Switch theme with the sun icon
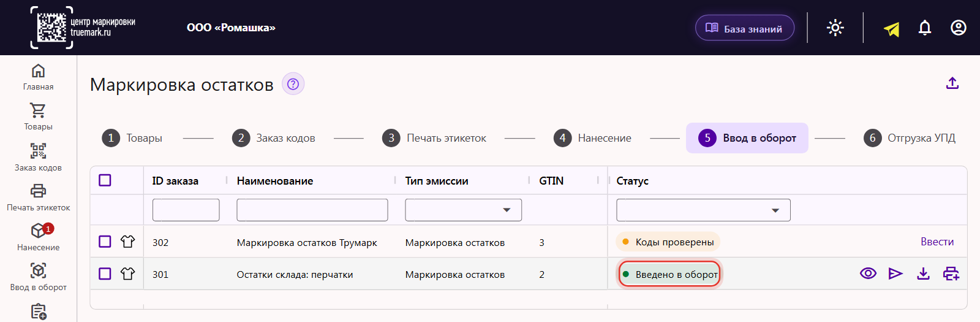This screenshot has width=980, height=322. point(835,28)
